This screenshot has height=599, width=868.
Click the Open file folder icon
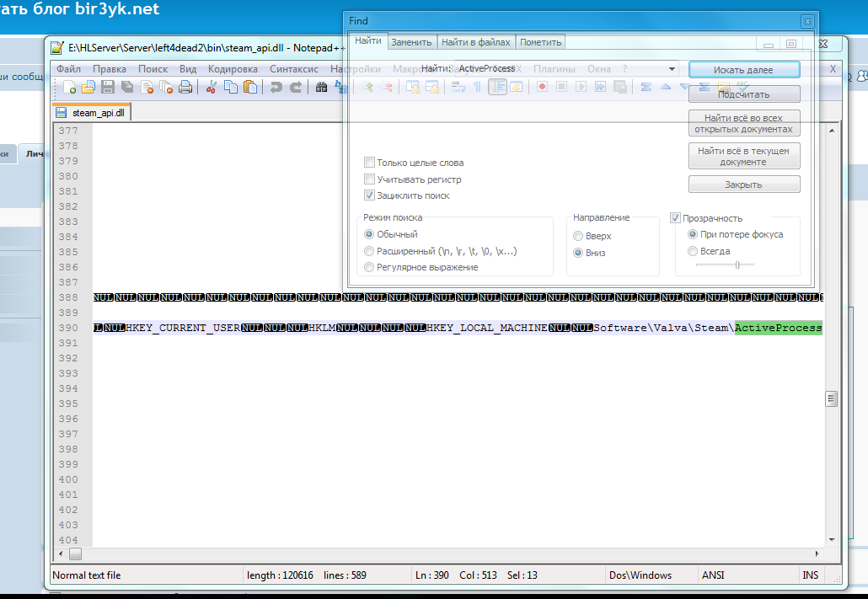(88, 87)
